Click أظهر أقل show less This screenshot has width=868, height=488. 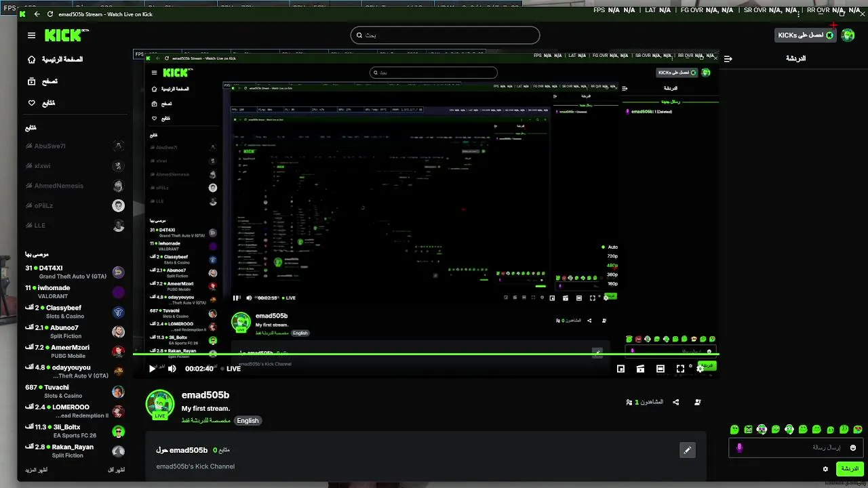[117, 470]
